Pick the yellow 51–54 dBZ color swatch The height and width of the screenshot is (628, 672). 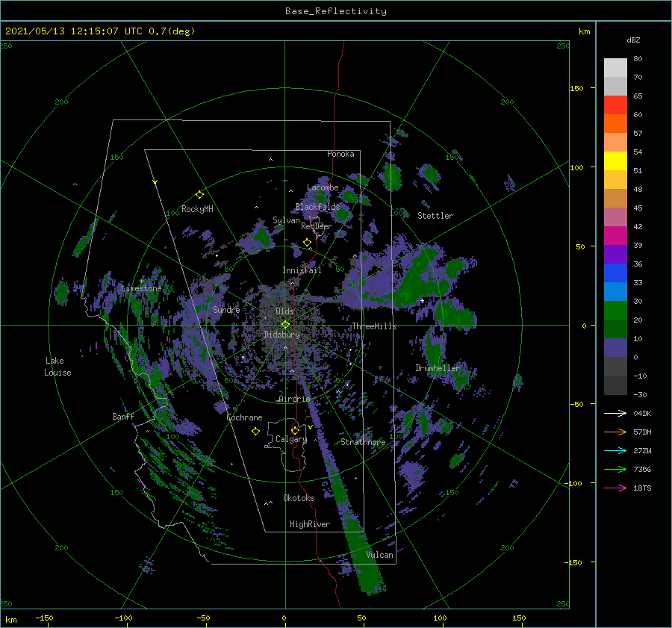click(615, 161)
